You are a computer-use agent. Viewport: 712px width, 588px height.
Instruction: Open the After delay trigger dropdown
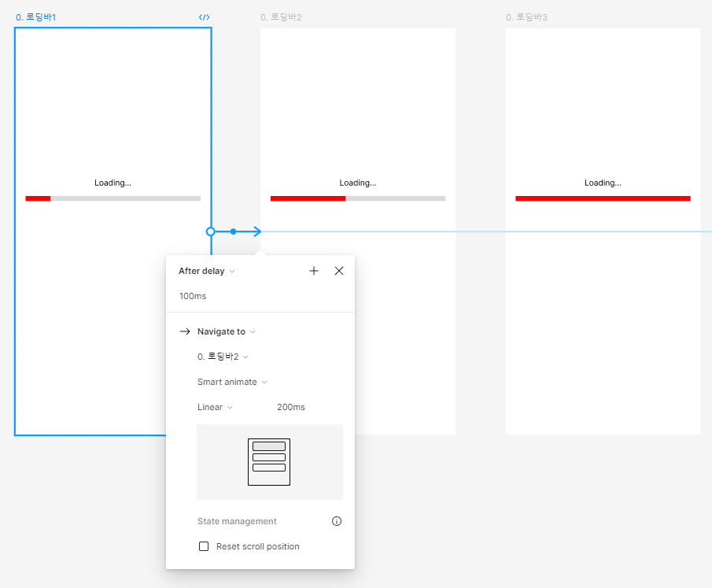[207, 271]
